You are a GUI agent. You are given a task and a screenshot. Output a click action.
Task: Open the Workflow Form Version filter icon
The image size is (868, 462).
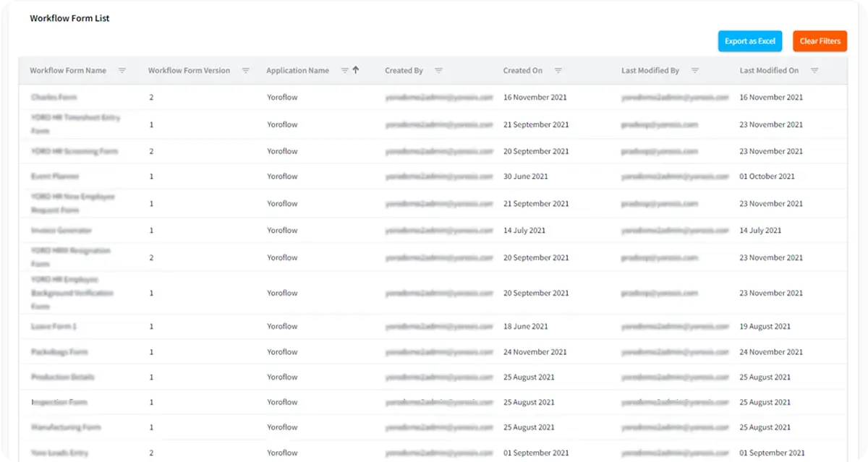pos(246,70)
